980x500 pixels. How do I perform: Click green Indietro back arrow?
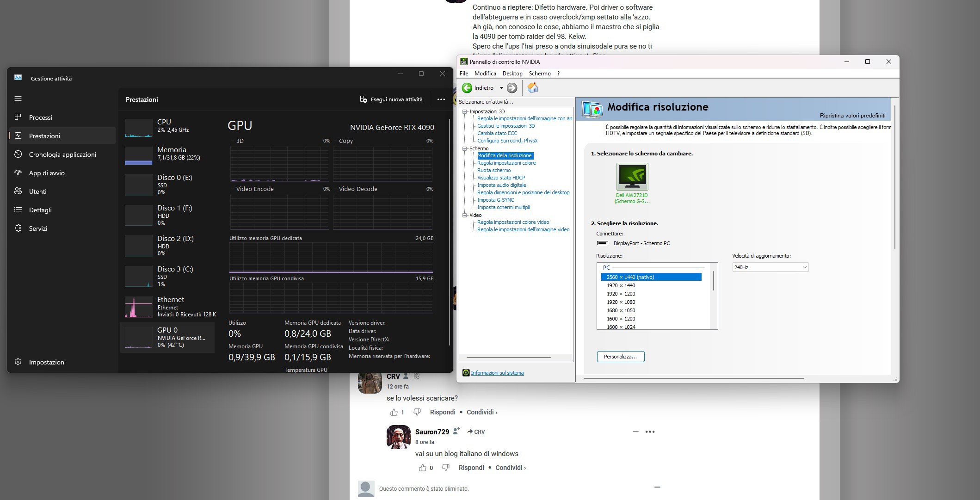(467, 88)
